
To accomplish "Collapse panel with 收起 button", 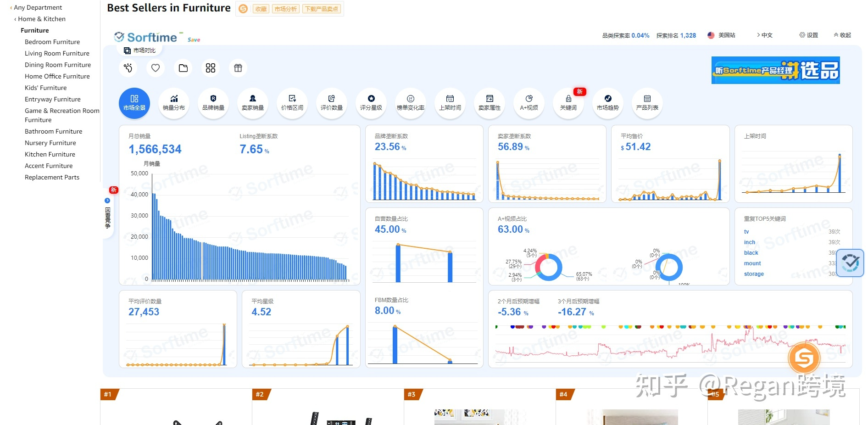I will [x=842, y=35].
